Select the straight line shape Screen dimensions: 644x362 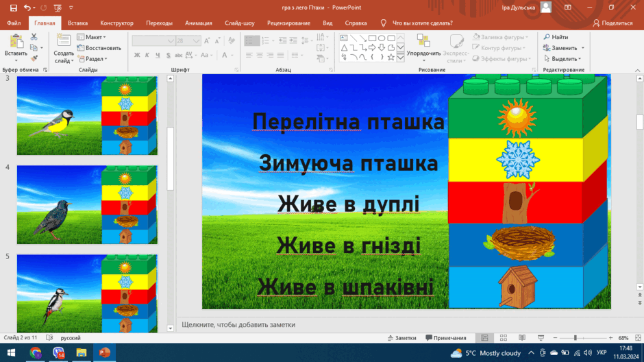(354, 38)
